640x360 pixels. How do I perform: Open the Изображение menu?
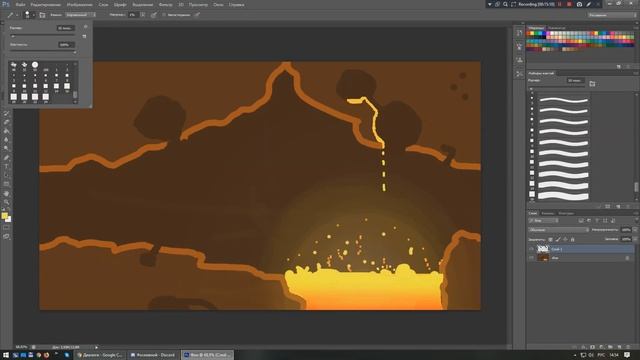(x=79, y=4)
